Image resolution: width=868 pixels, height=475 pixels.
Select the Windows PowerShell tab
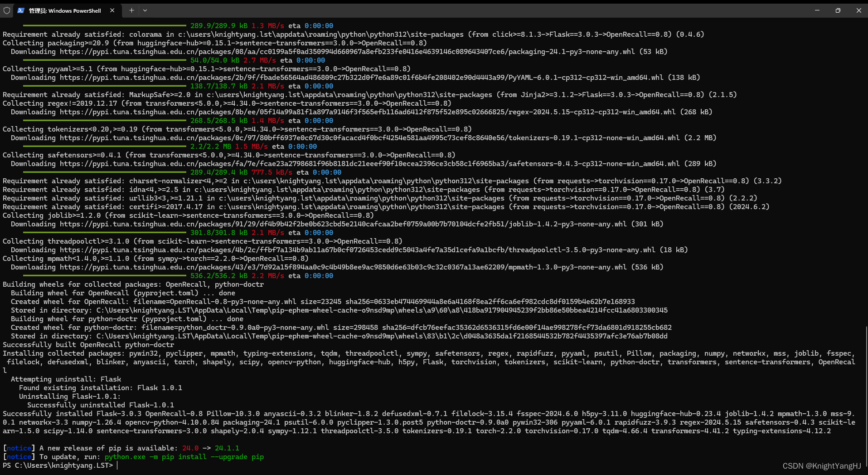click(67, 10)
